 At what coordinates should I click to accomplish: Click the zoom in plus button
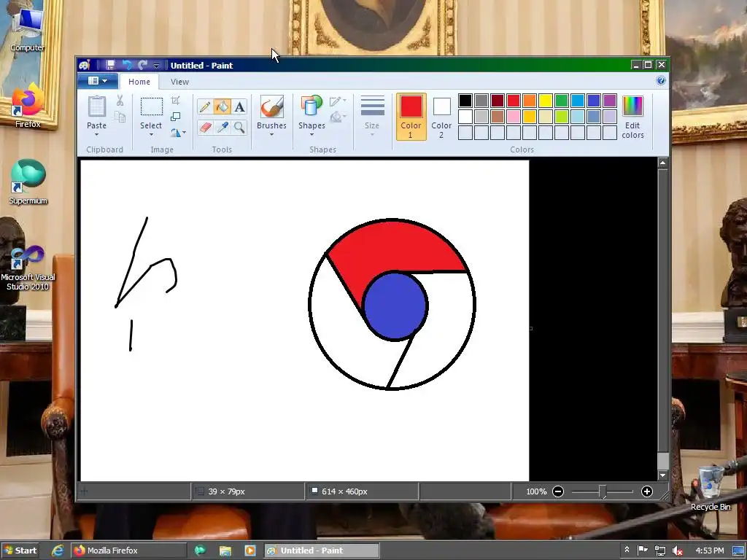click(646, 491)
